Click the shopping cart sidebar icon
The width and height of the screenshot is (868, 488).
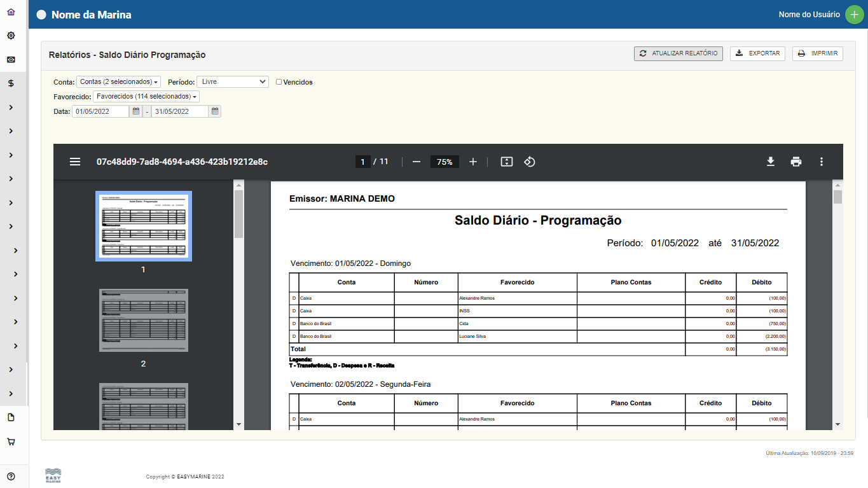coord(11,442)
